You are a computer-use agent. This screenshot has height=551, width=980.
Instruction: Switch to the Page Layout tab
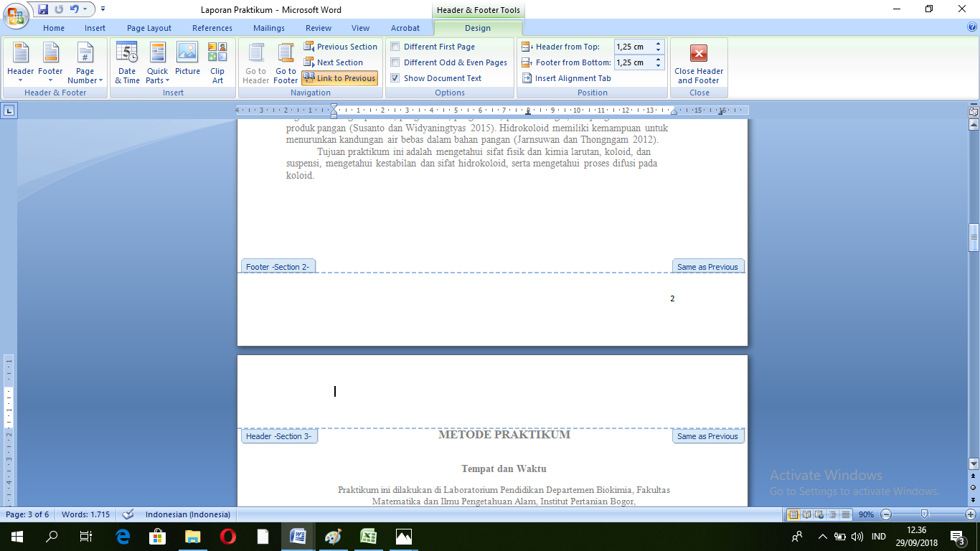tap(149, 28)
